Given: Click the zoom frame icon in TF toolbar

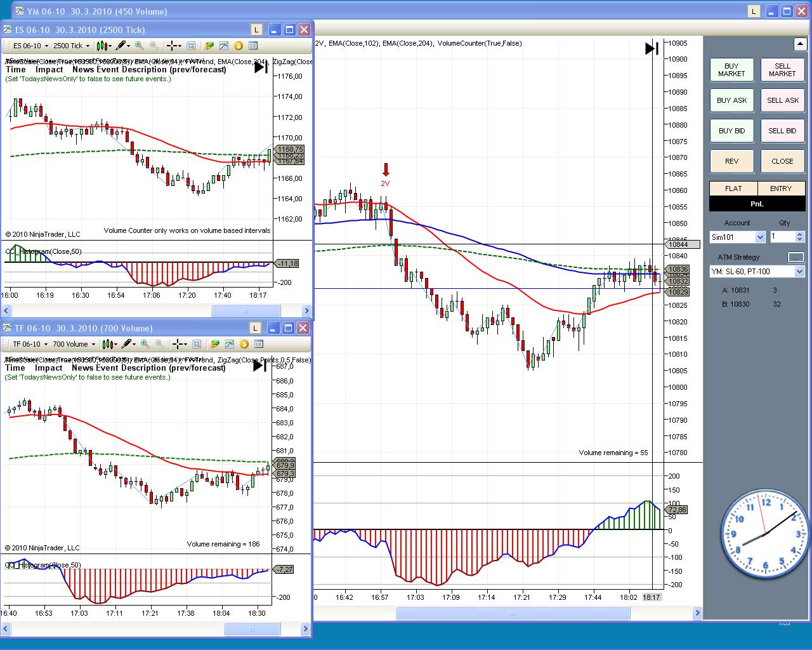Looking at the screenshot, I should pos(197,344).
